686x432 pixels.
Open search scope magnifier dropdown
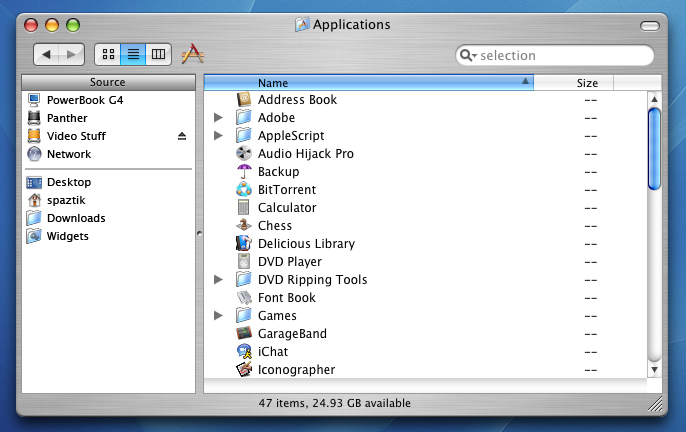coord(468,56)
